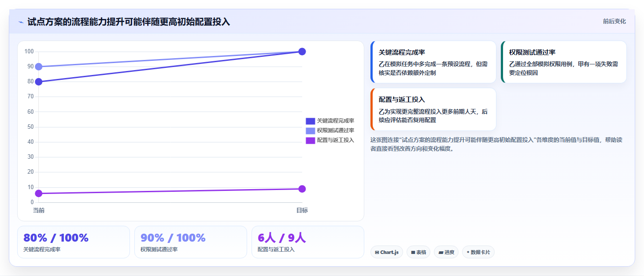Select the 数据卡片 tag

coord(478,252)
